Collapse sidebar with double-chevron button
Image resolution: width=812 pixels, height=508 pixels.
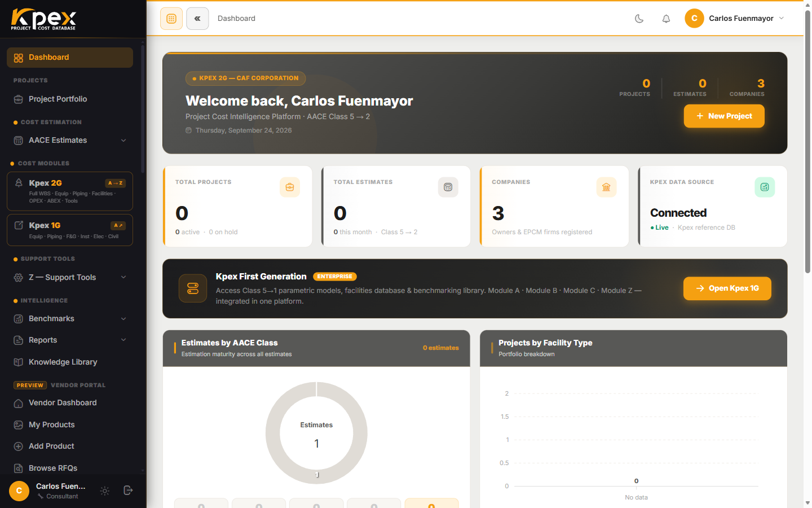click(197, 19)
